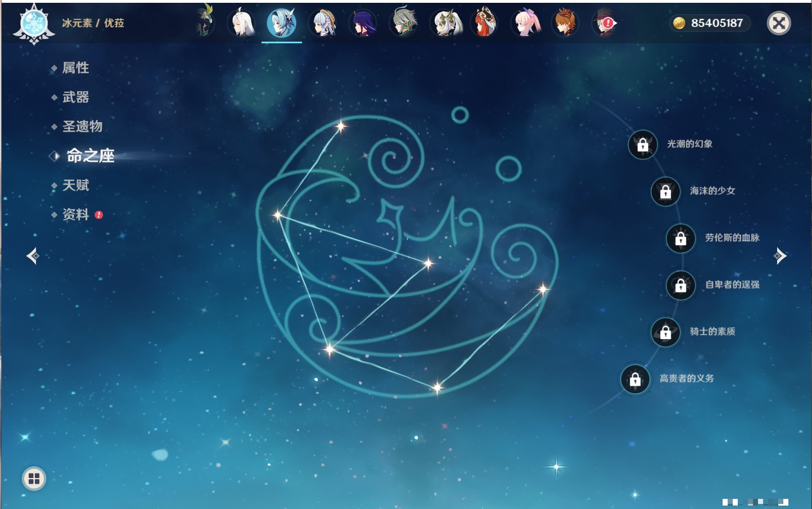Switch to the 圣遗物 artifacts tab
812x509 pixels.
pos(82,127)
